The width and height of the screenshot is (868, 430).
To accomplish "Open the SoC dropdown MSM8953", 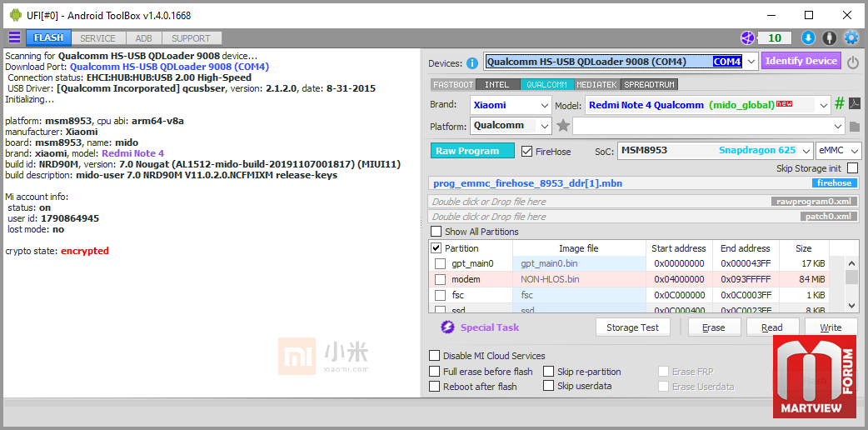I will click(716, 150).
